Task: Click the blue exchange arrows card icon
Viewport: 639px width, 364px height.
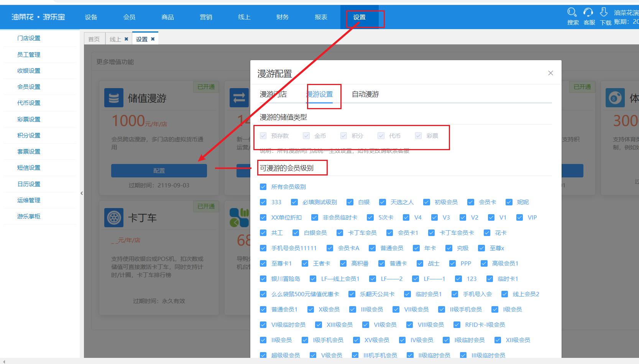Action: point(239,98)
